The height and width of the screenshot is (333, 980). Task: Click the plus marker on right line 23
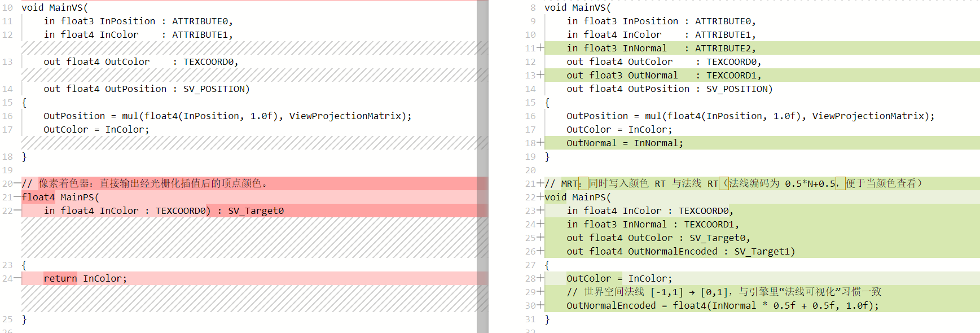click(540, 211)
